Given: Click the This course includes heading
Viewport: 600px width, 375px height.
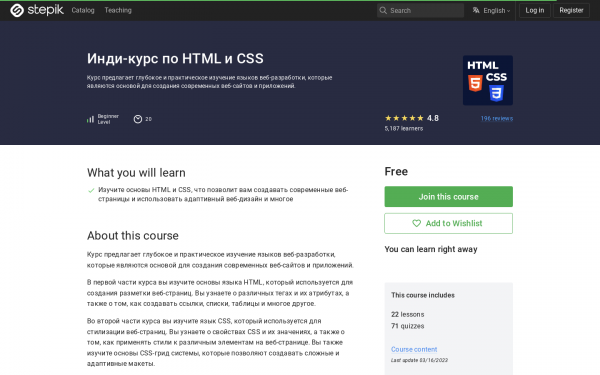Looking at the screenshot, I should pos(423,295).
